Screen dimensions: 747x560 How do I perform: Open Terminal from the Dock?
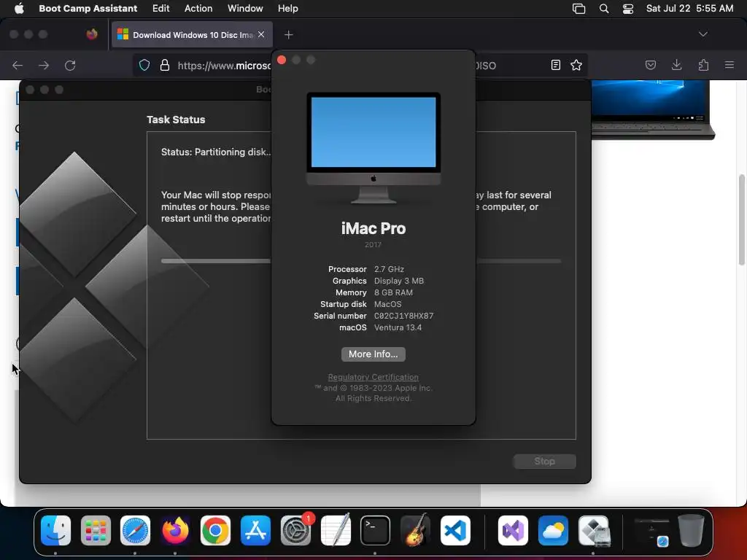point(375,531)
